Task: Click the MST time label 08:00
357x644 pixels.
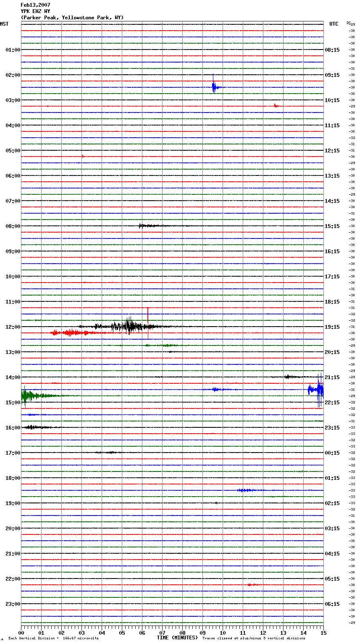Action: (x=13, y=226)
